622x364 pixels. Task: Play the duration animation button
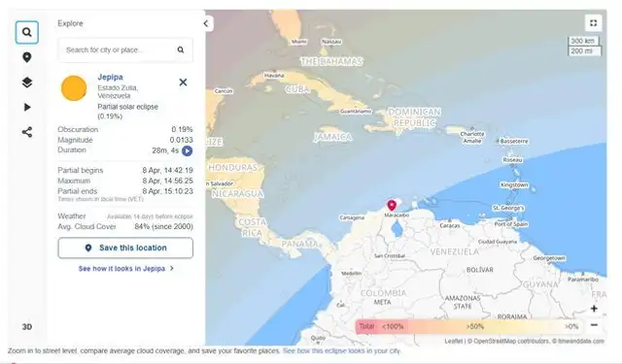pos(187,150)
